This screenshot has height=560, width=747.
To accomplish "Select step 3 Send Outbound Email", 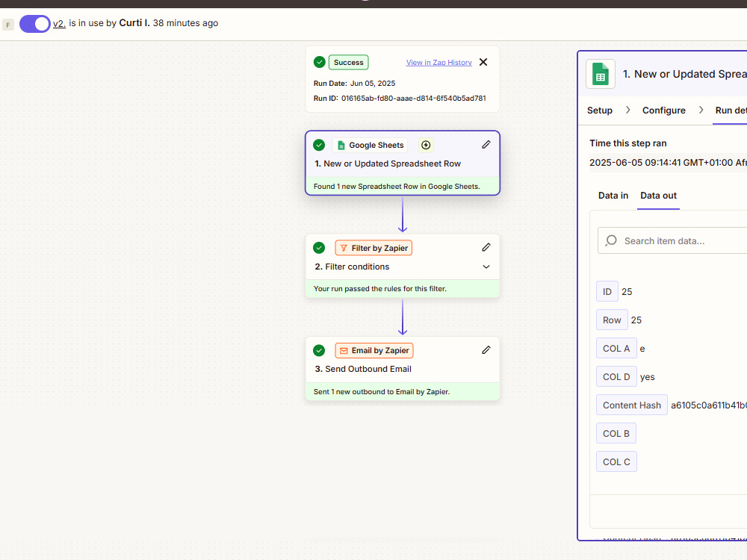I will click(403, 369).
